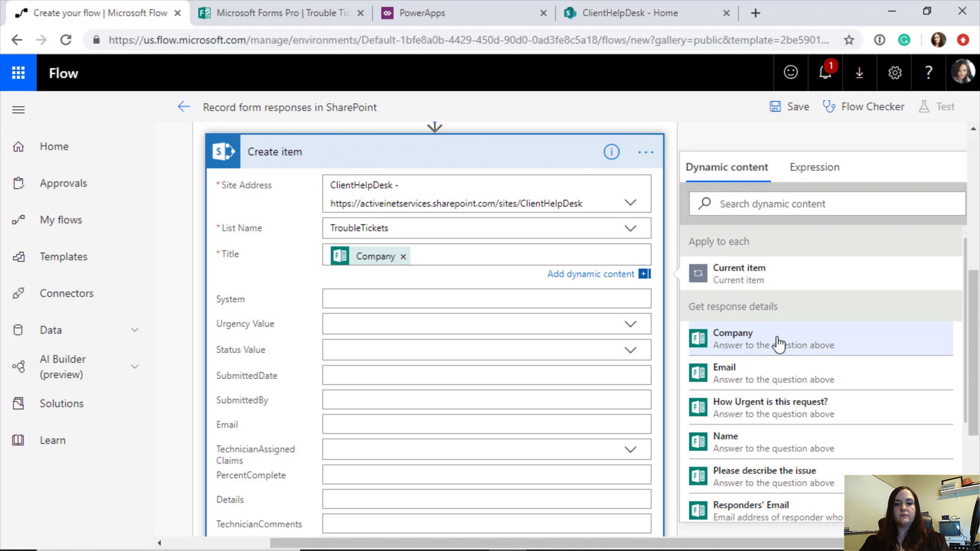Screen dimensions: 980x551
Task: Click the Test button
Action: click(936, 107)
